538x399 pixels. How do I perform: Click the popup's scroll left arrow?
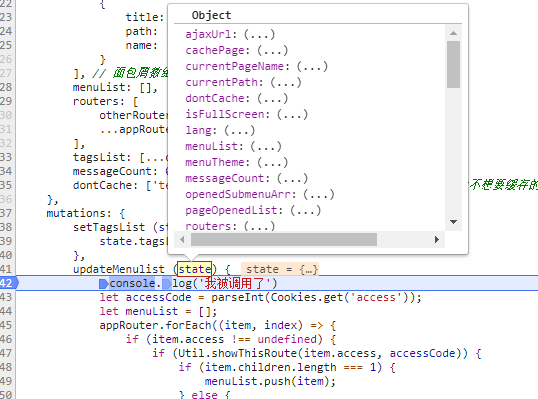[x=182, y=239]
